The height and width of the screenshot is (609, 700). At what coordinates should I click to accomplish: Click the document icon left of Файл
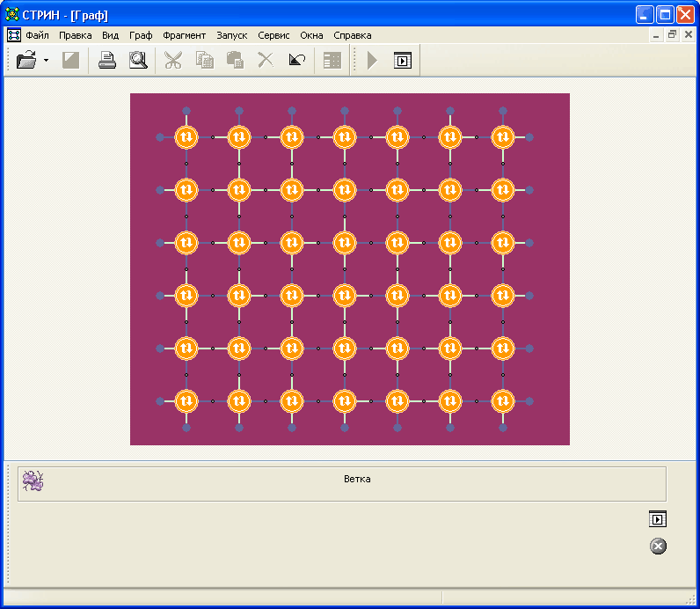tap(14, 35)
